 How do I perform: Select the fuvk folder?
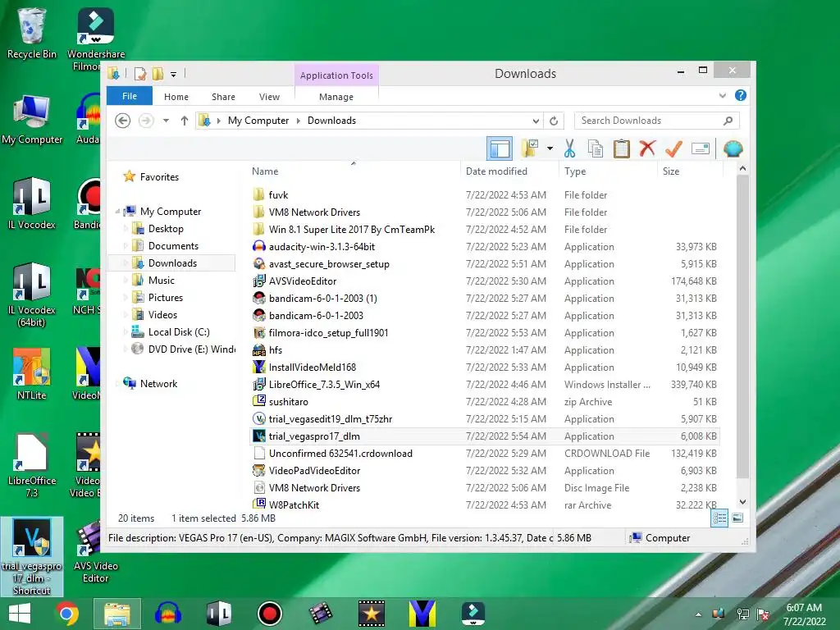[278, 195]
